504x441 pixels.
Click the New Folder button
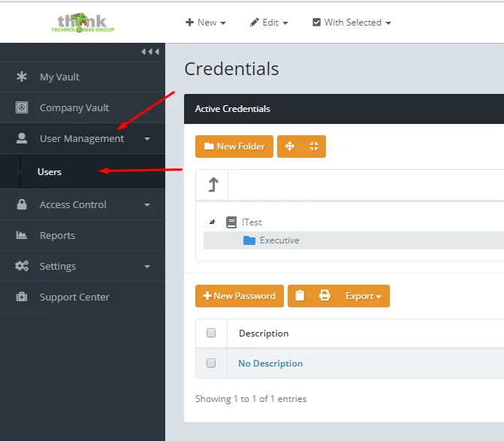tap(234, 146)
